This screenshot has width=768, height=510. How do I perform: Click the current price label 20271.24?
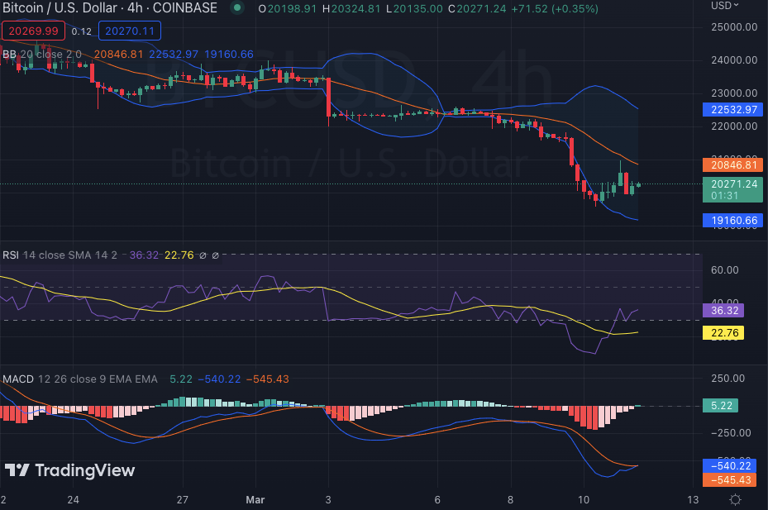(735, 184)
